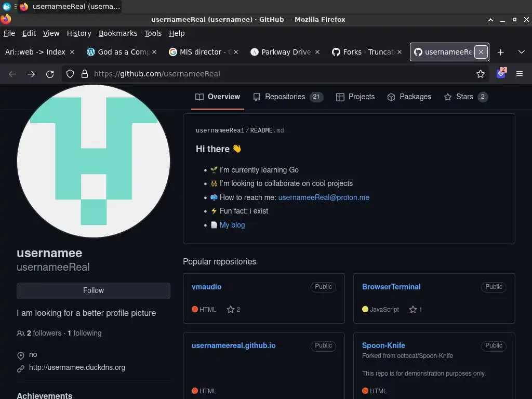Follow the usernameeReal user
Viewport: 532px width, 399px height.
click(94, 291)
